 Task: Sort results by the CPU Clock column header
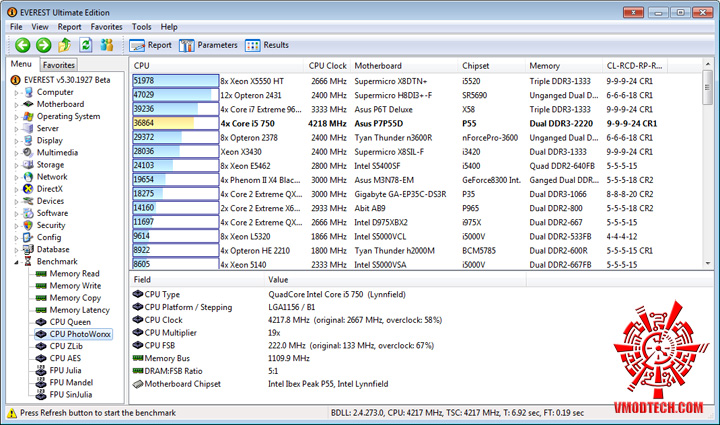[327, 66]
